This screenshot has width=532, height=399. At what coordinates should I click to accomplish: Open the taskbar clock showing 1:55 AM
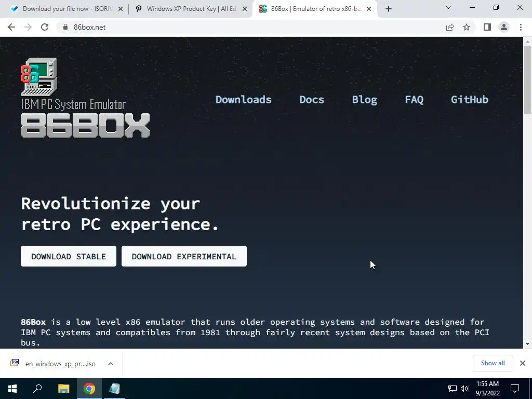487,389
